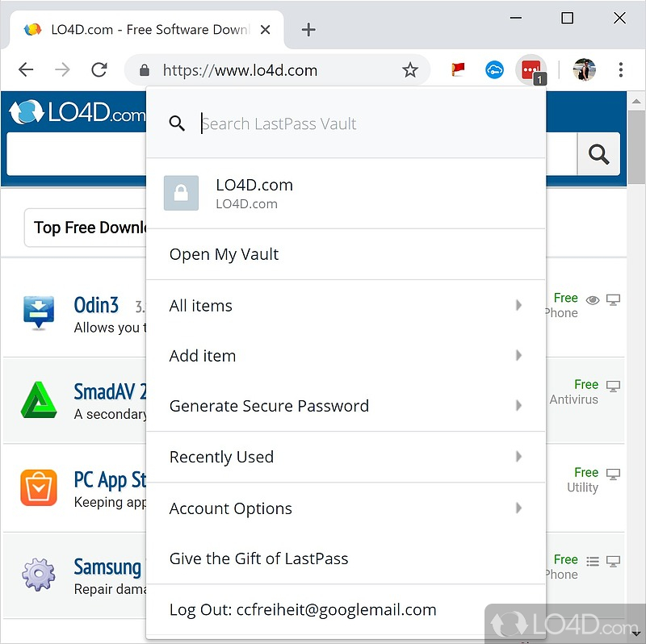Click the user profile avatar
This screenshot has height=644, width=646.
pyautogui.click(x=584, y=70)
